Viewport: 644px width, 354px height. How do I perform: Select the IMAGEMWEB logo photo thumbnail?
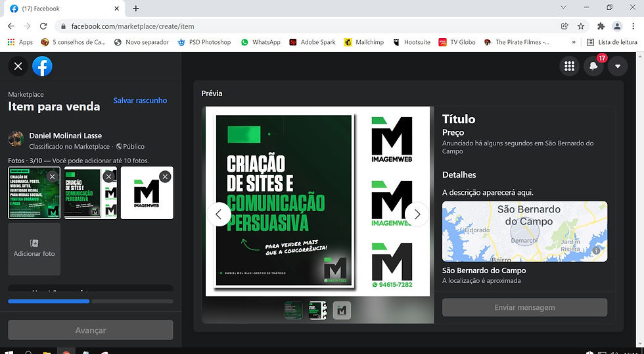(x=147, y=193)
